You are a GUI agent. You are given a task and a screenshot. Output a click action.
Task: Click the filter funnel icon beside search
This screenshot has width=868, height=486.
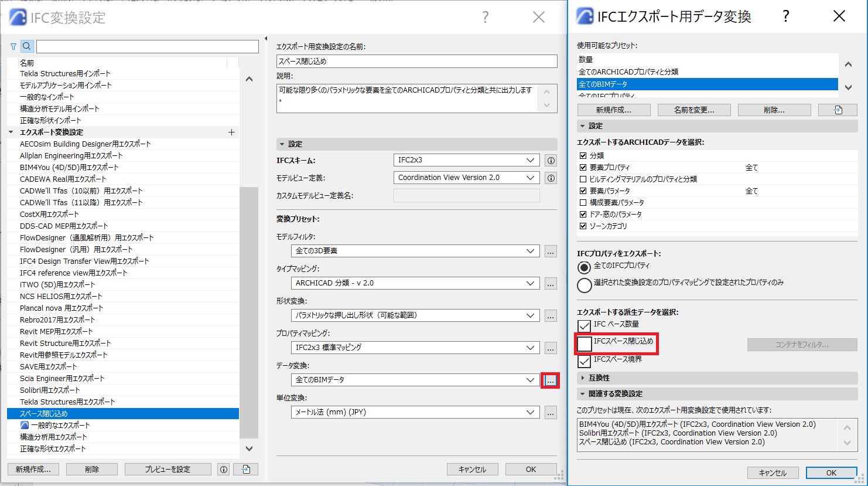[13, 46]
